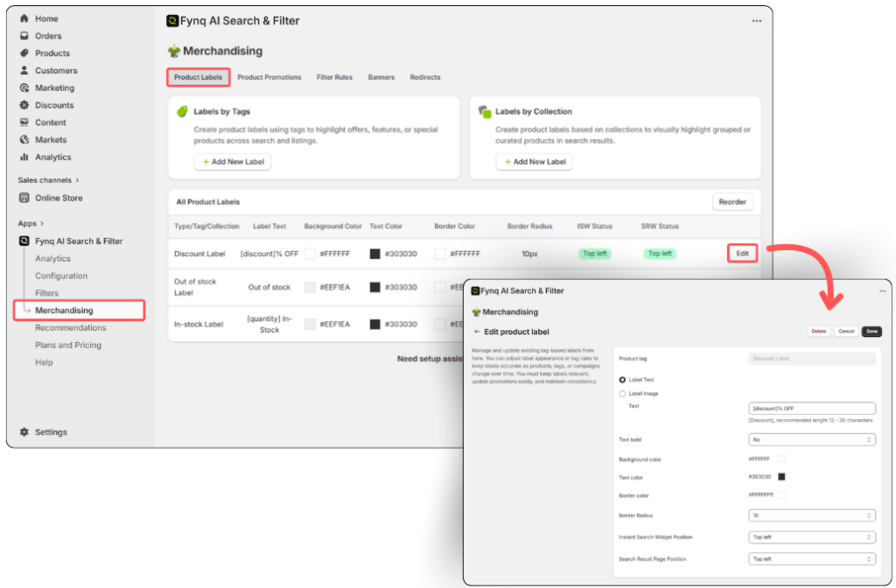The width and height of the screenshot is (896, 588).
Task: Switch to the Redirects tab
Action: tap(425, 77)
